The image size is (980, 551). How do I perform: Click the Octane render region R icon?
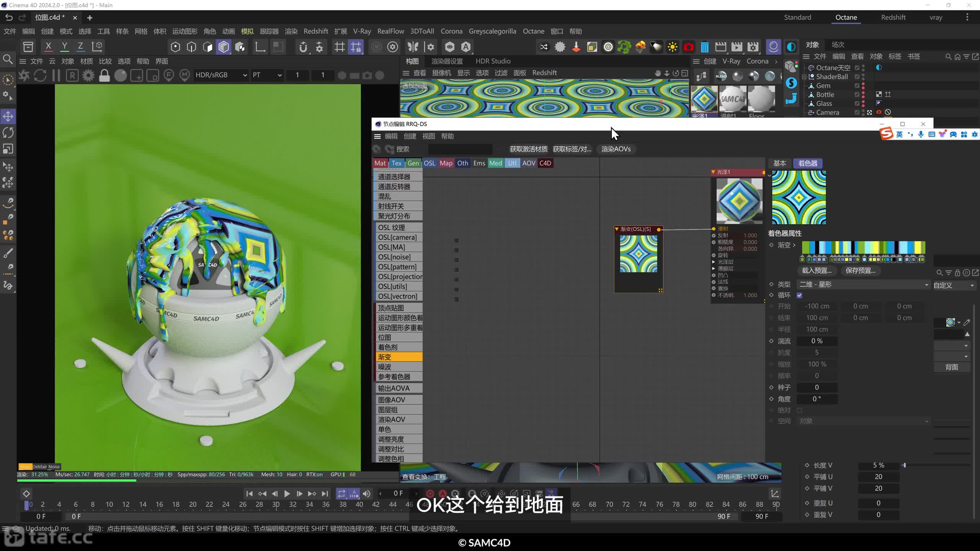click(72, 75)
